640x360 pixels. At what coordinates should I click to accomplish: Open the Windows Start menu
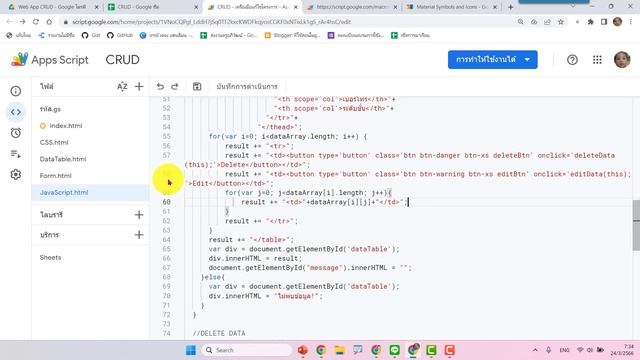(191, 350)
